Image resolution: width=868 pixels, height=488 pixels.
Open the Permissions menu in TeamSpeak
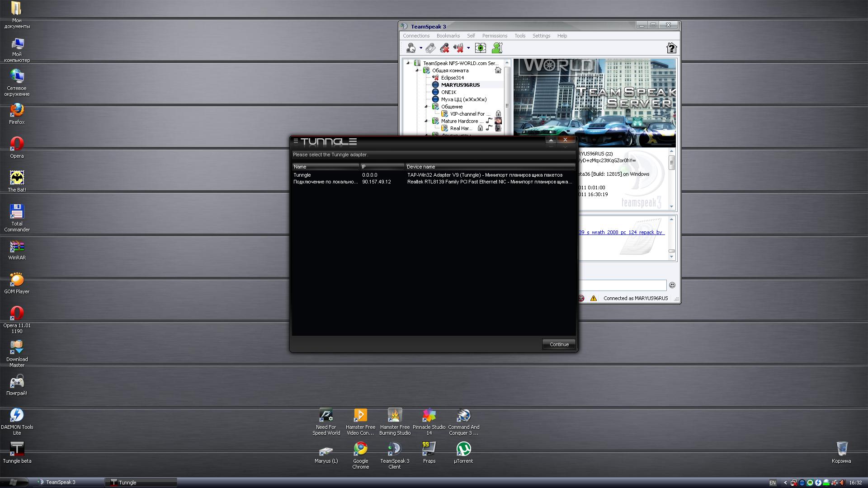[495, 36]
